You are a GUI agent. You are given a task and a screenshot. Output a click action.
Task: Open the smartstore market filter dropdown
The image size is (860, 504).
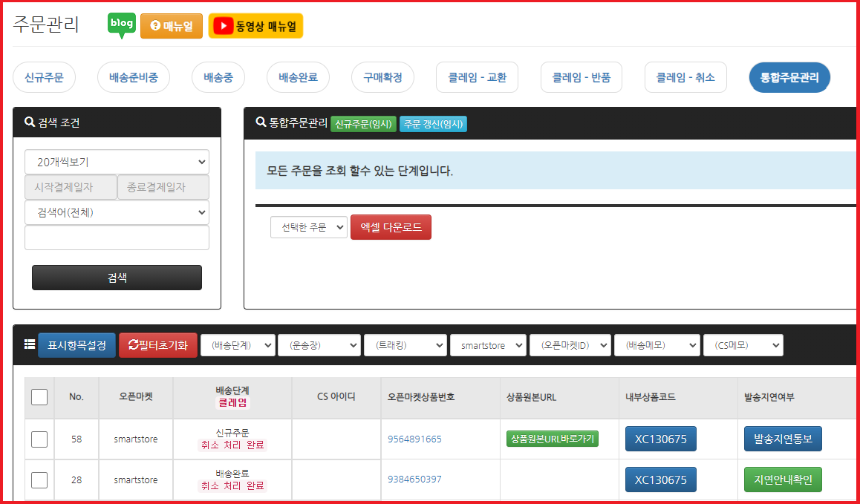point(488,345)
